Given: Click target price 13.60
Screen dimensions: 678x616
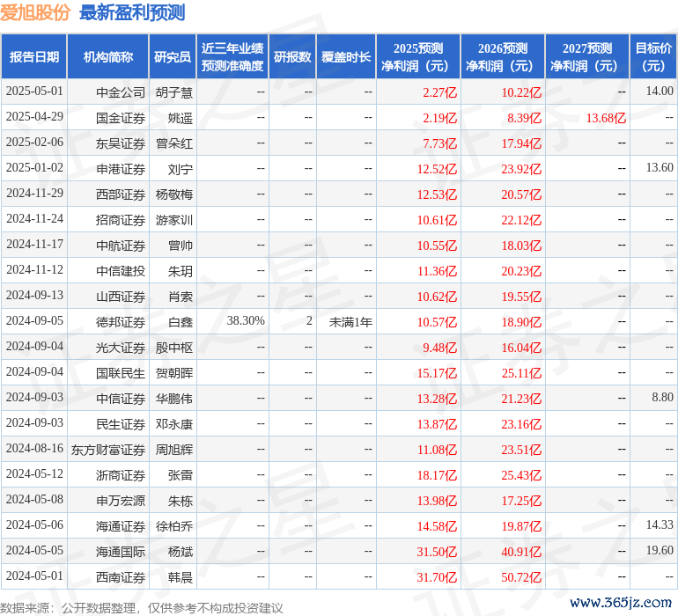Looking at the screenshot, I should point(660,167).
